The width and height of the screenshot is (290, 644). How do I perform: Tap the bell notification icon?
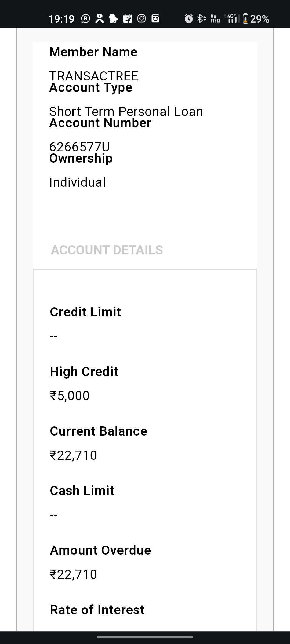click(114, 19)
